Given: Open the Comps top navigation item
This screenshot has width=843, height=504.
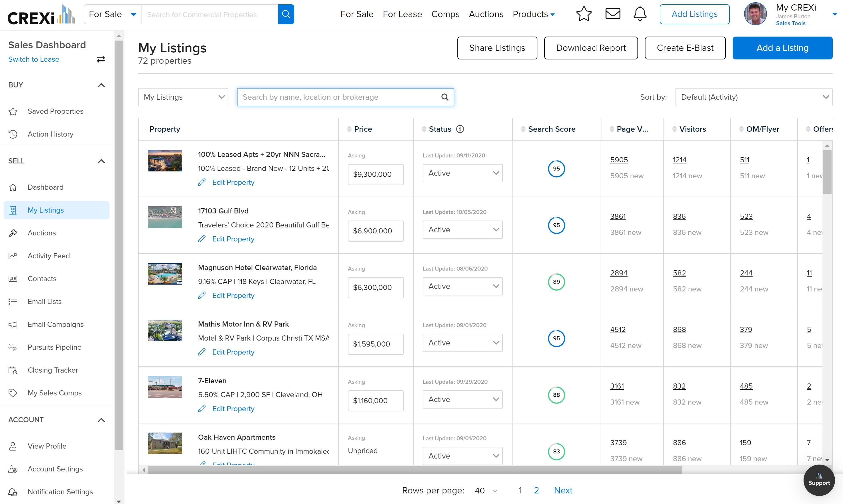Looking at the screenshot, I should click(445, 14).
